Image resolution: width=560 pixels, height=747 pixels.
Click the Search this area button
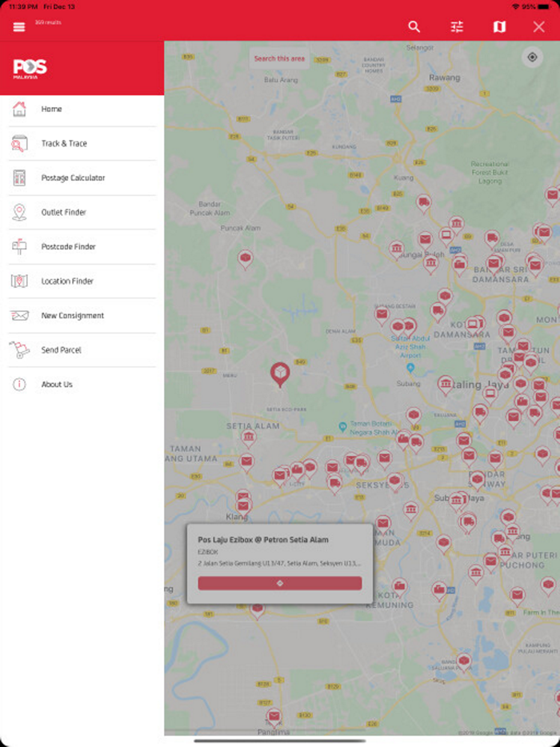[279, 58]
